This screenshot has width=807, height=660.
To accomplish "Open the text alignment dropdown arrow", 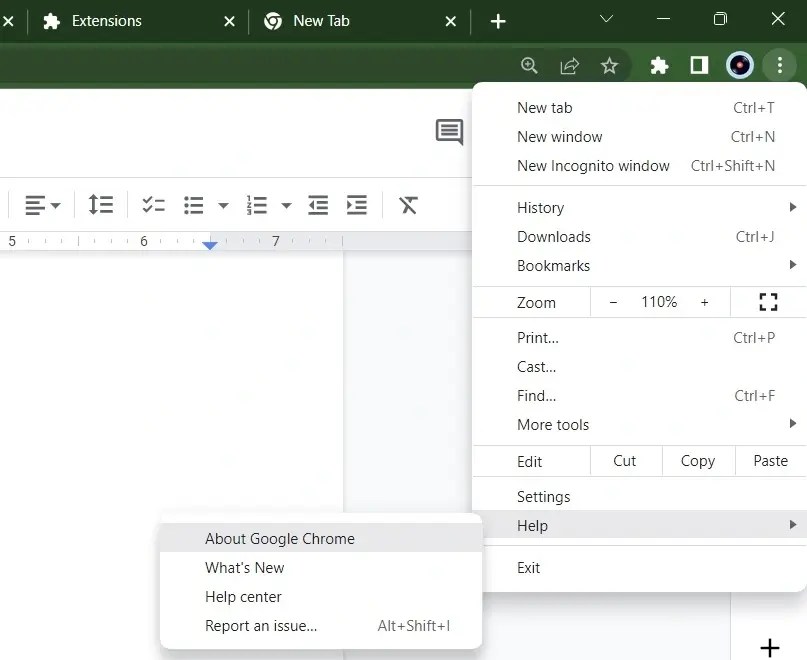I will pos(54,204).
